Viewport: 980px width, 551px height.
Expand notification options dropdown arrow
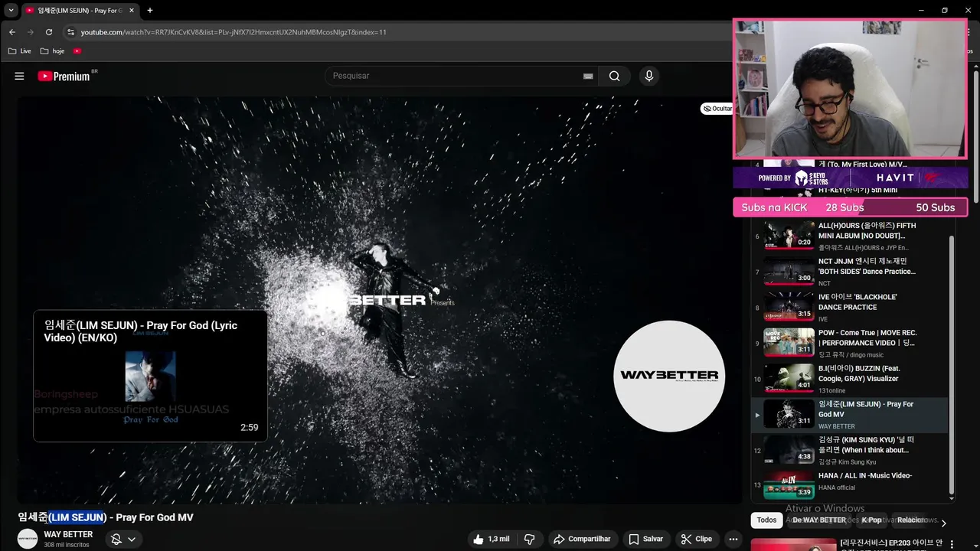click(132, 539)
